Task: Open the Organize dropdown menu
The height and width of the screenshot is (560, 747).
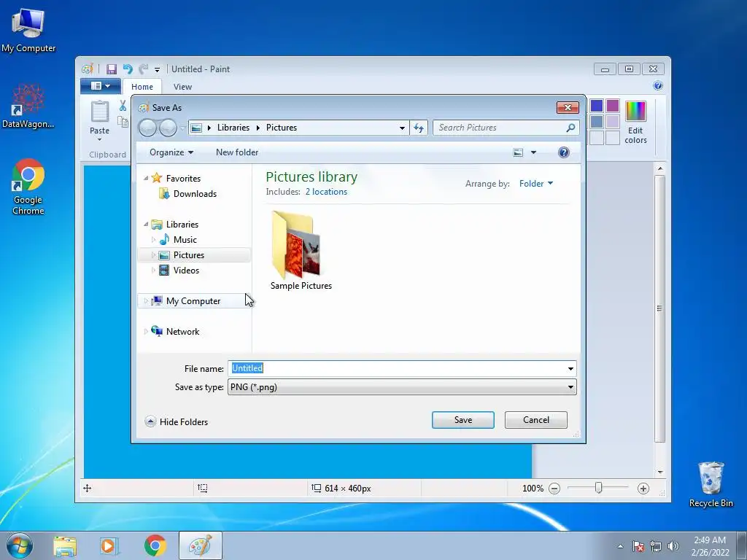Action: (171, 152)
